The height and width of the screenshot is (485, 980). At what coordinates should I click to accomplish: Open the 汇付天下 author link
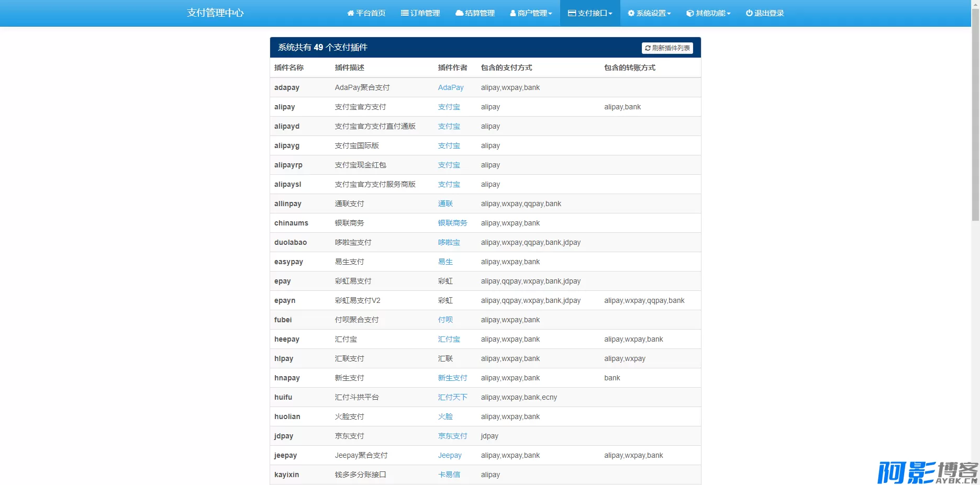452,397
